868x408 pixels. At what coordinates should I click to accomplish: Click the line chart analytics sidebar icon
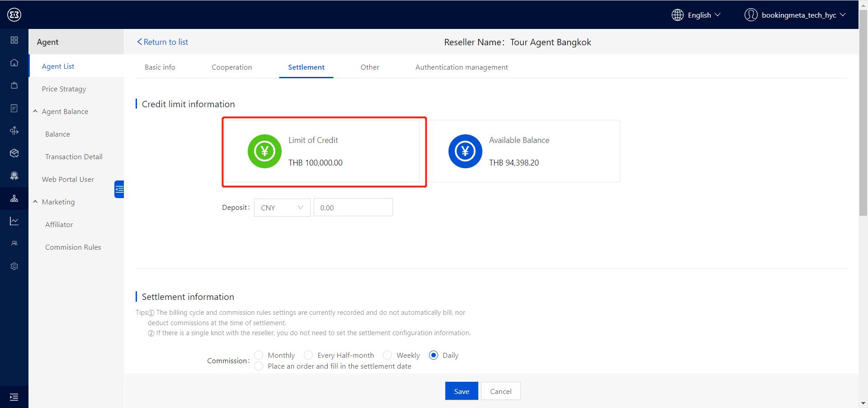[x=14, y=221]
